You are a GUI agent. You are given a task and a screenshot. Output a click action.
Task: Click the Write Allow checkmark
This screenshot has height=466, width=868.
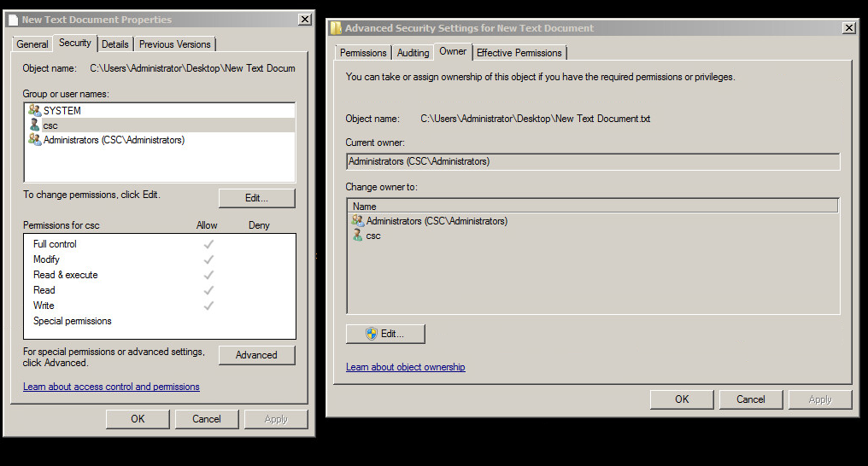click(208, 306)
